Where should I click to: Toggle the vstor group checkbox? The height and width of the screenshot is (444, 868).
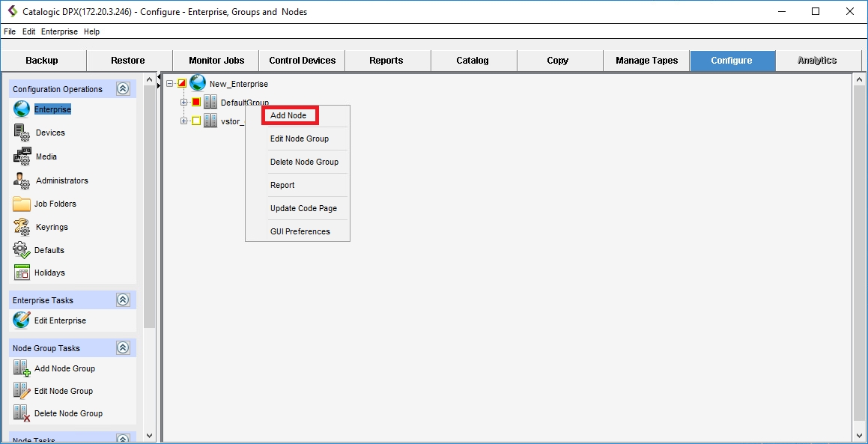coord(196,121)
